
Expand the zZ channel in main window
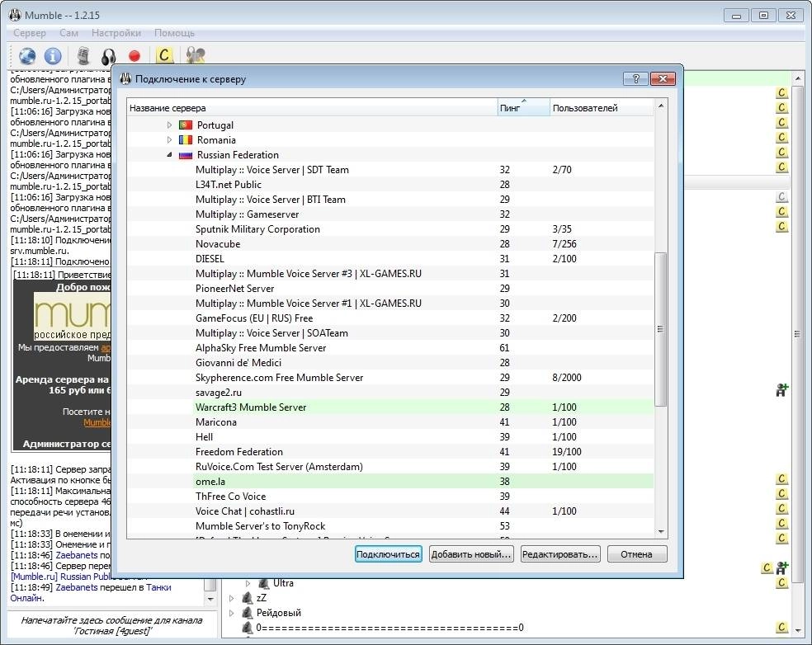click(x=231, y=598)
